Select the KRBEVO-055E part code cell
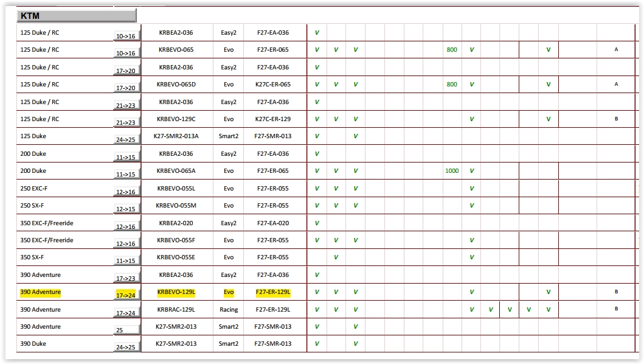 coord(176,257)
